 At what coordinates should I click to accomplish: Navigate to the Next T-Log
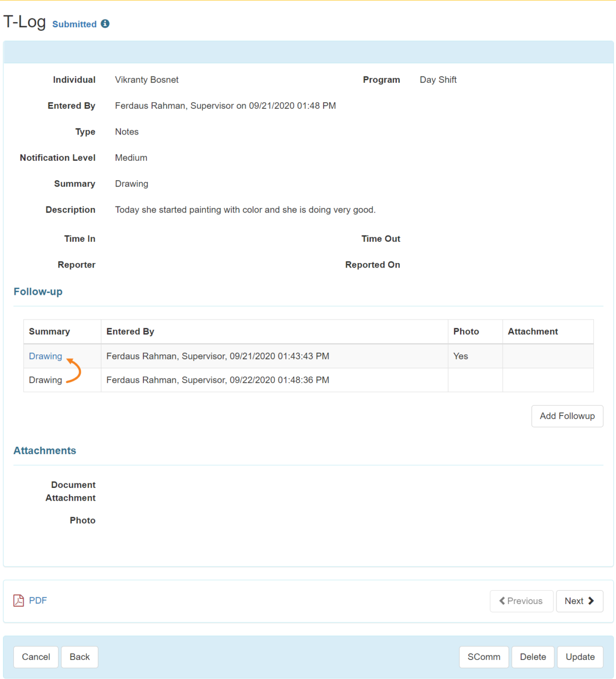pyautogui.click(x=580, y=601)
